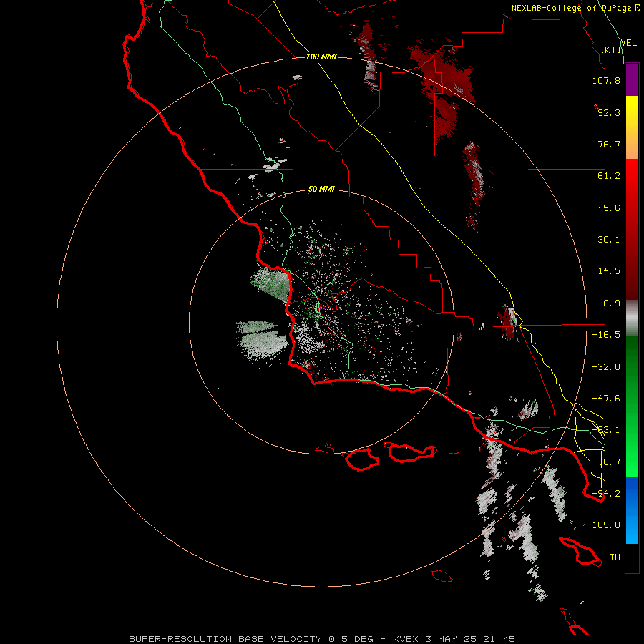The width and height of the screenshot is (644, 644).
Task: Select the red segment of velocity bar
Action: 632,229
